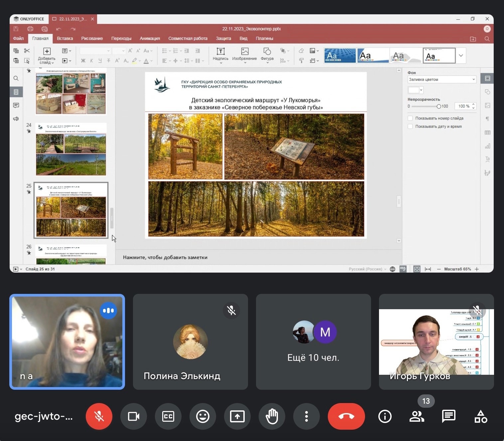The height and width of the screenshot is (441, 504).
Task: Raise hand in the meeting
Action: click(272, 416)
